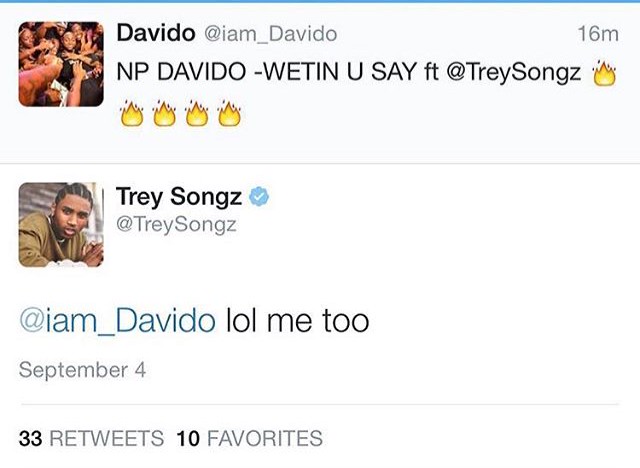
Task: Click the 16m tweet timestamp
Action: (x=598, y=34)
